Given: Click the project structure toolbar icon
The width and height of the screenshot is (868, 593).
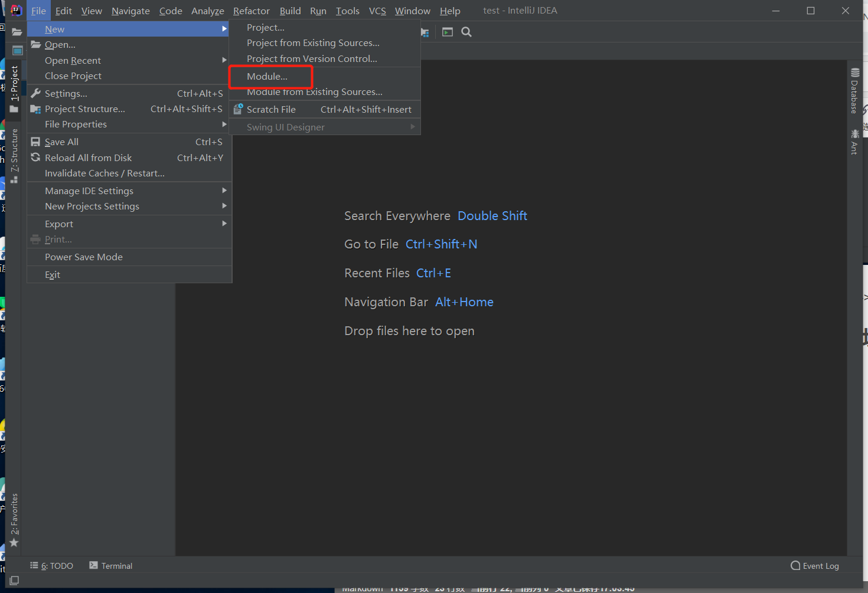Looking at the screenshot, I should 425,32.
